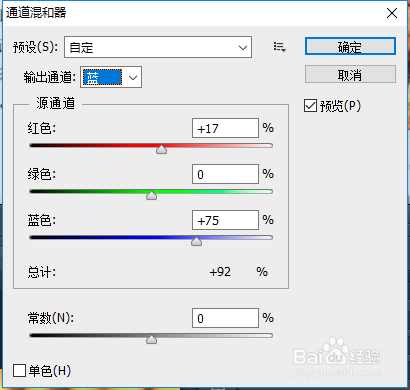The height and width of the screenshot is (390, 410).
Task: Click the 红色 red slider handle
Action: (162, 149)
